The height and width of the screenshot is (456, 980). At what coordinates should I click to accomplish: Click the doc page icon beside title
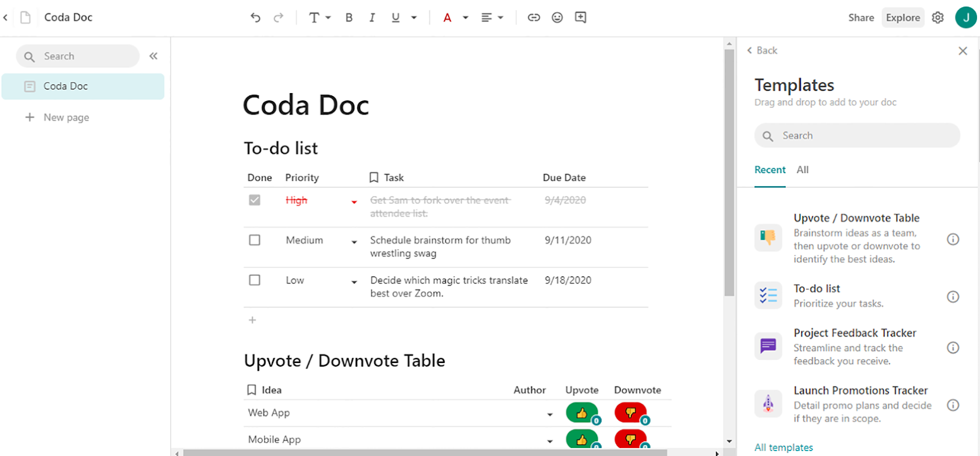point(26,18)
